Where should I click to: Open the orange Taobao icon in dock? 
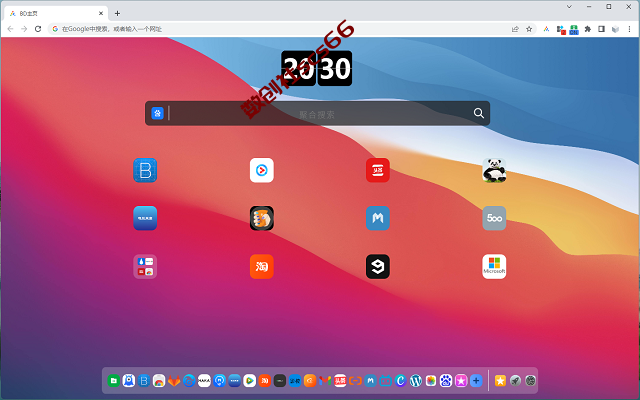click(x=264, y=381)
